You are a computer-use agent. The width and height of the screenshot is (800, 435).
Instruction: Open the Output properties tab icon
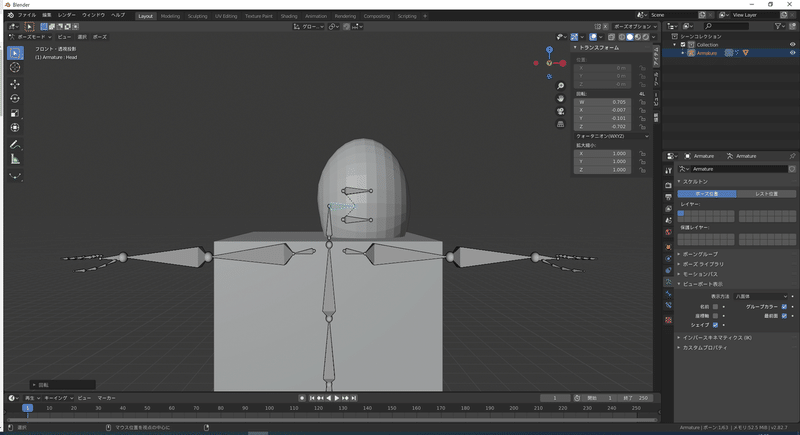pos(668,197)
